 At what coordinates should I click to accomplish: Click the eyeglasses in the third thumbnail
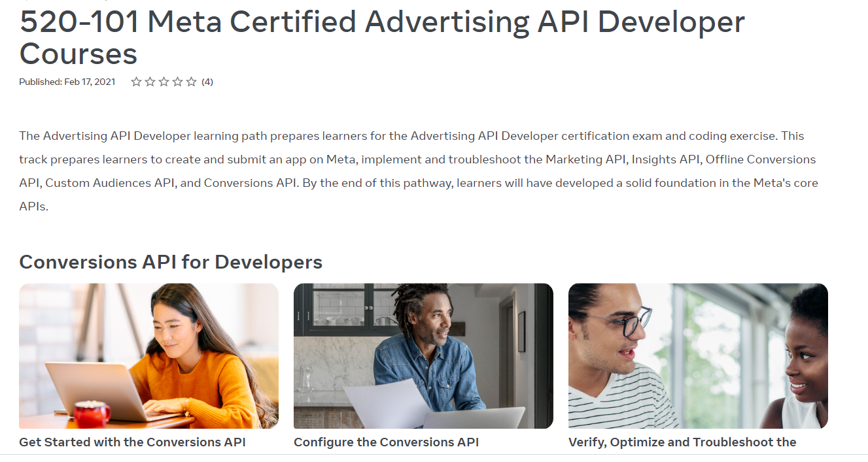[629, 322]
